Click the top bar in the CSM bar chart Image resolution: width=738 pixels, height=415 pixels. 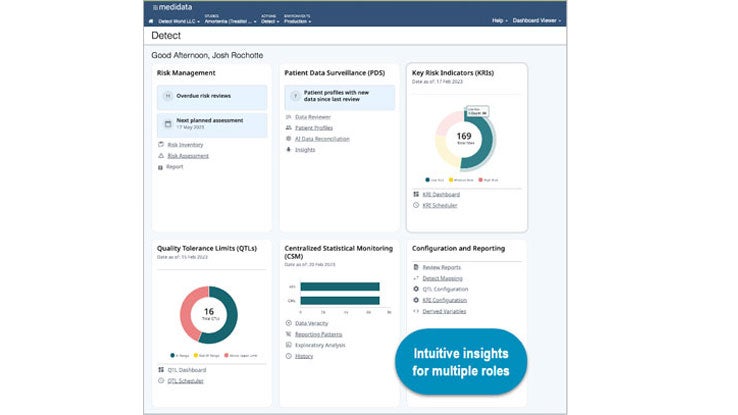(x=340, y=287)
